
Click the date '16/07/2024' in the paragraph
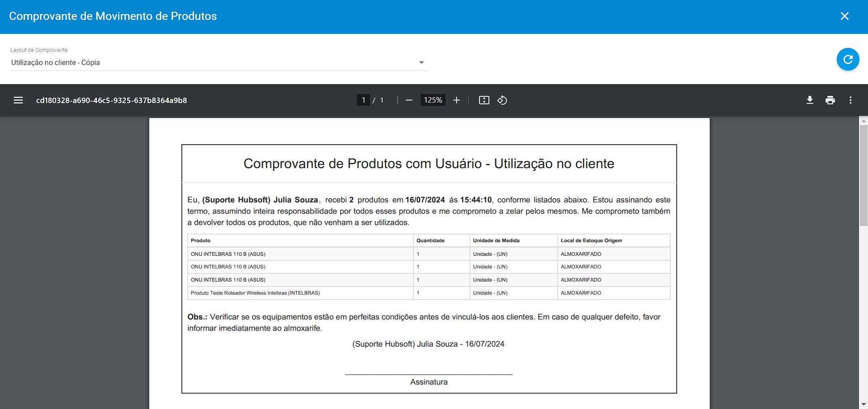click(x=425, y=200)
